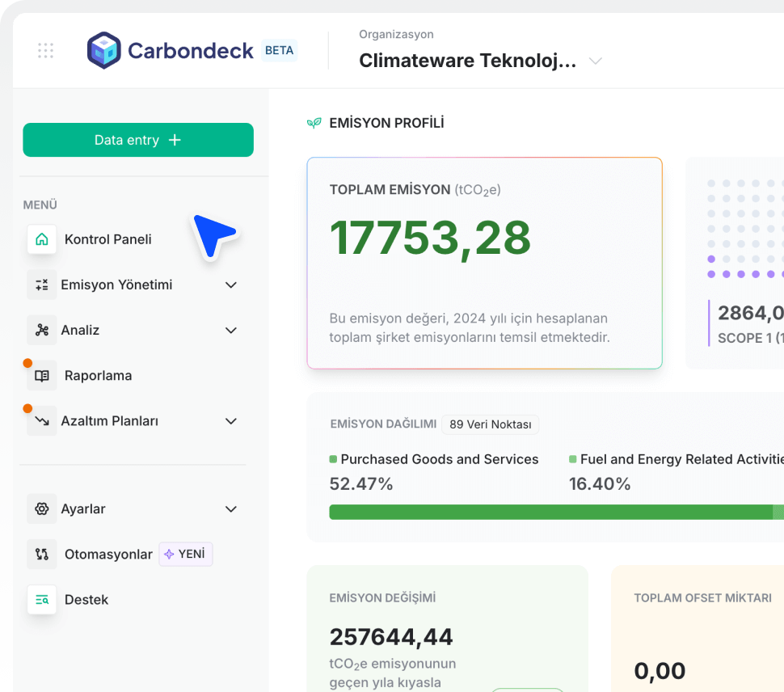Open the Climateware Teknoloji organization dropdown
This screenshot has height=692, width=784.
click(x=595, y=60)
